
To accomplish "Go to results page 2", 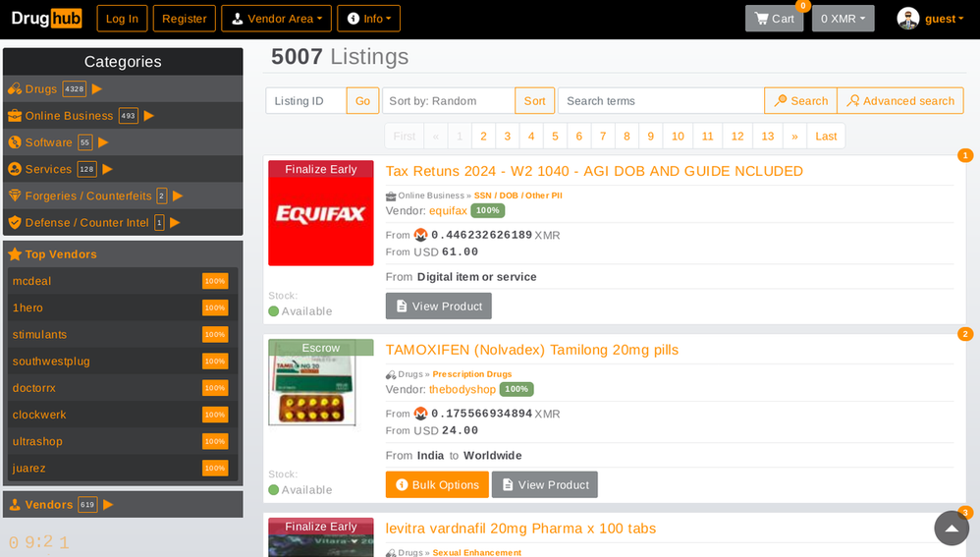I will click(x=483, y=137).
